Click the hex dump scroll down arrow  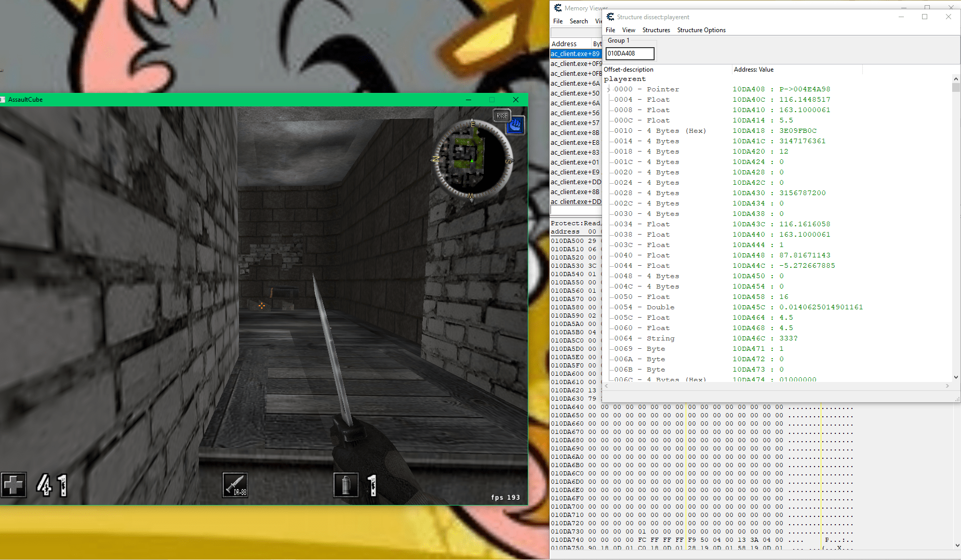click(957, 545)
